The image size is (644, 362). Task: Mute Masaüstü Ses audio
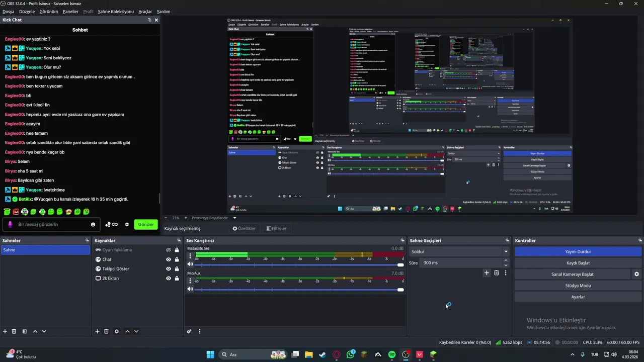pyautogui.click(x=190, y=264)
